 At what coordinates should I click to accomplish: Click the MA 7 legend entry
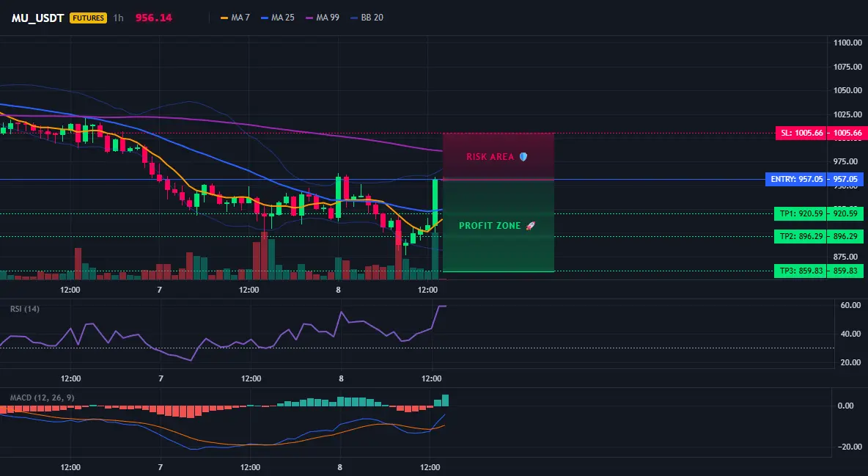click(x=235, y=18)
